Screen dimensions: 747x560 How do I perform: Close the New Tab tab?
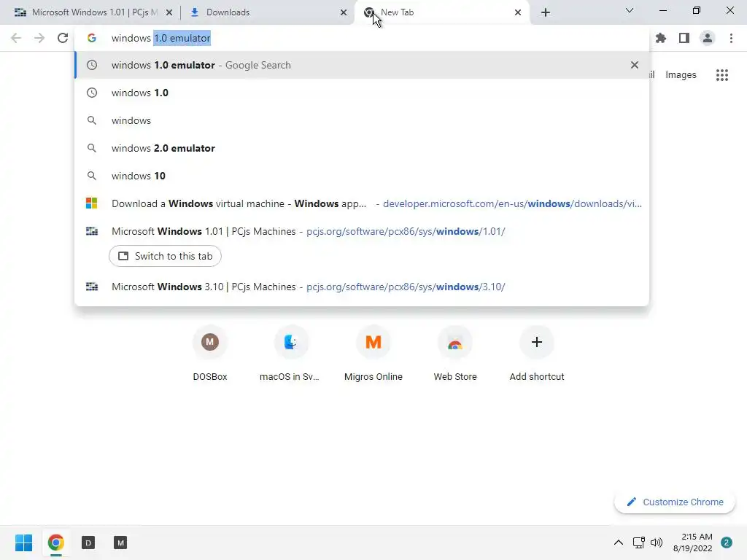click(x=518, y=12)
